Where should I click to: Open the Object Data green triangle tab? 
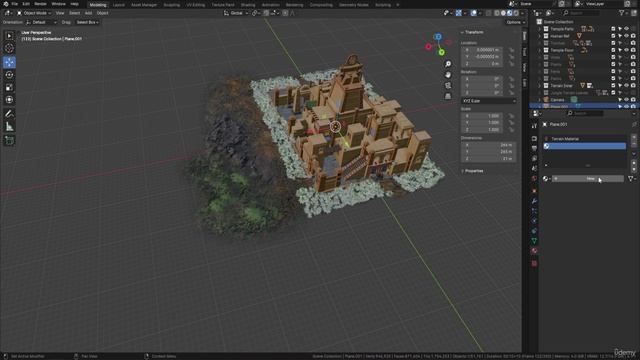(534, 241)
